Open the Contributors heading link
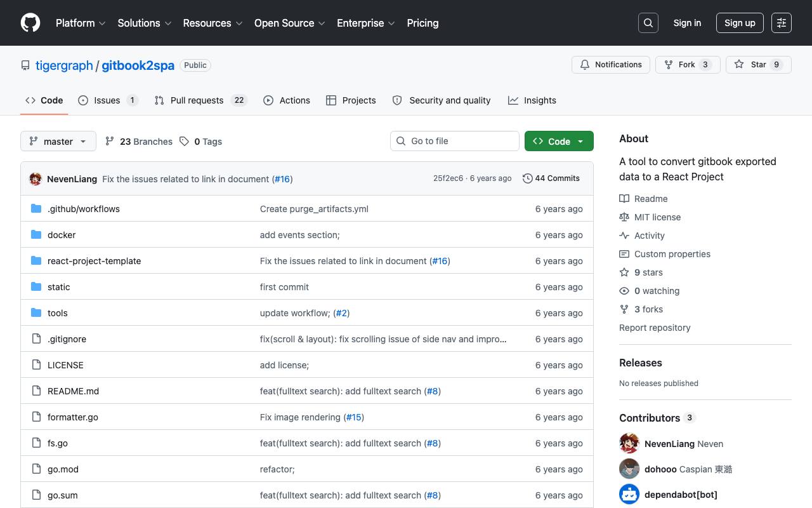The width and height of the screenshot is (812, 508). click(657, 418)
